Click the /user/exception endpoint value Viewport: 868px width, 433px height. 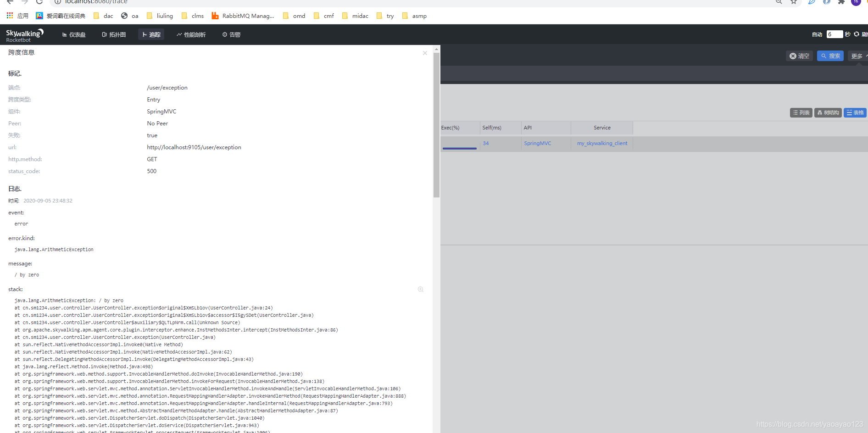167,88
